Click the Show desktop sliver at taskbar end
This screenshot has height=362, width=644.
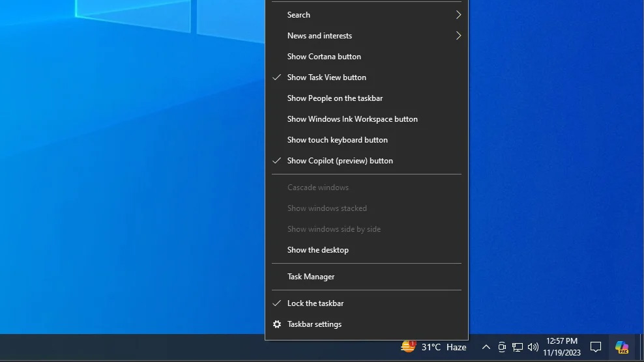tap(641, 347)
